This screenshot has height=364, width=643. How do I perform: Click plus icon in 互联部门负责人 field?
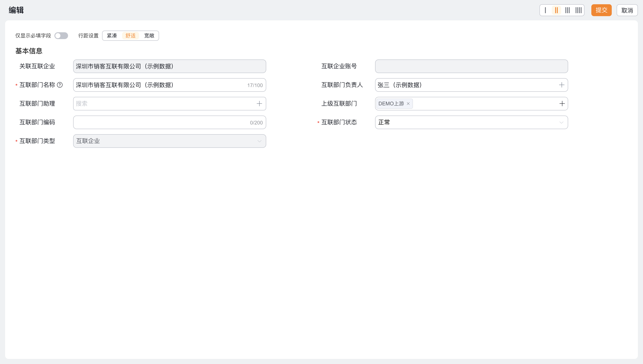click(x=562, y=85)
